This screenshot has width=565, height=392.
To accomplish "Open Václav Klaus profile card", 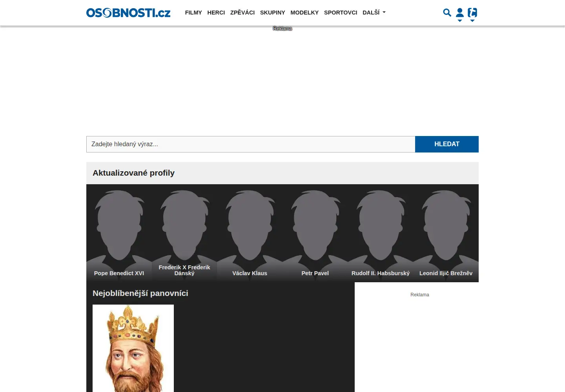I will coord(250,233).
